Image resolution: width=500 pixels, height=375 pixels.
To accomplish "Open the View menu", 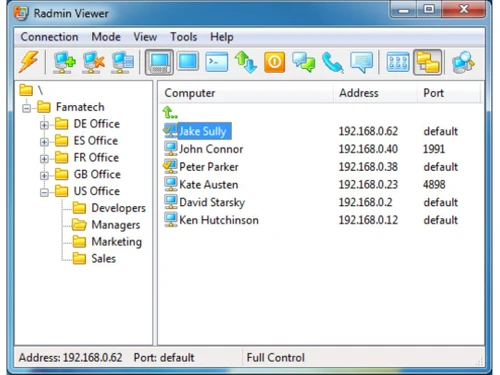I will tap(145, 37).
